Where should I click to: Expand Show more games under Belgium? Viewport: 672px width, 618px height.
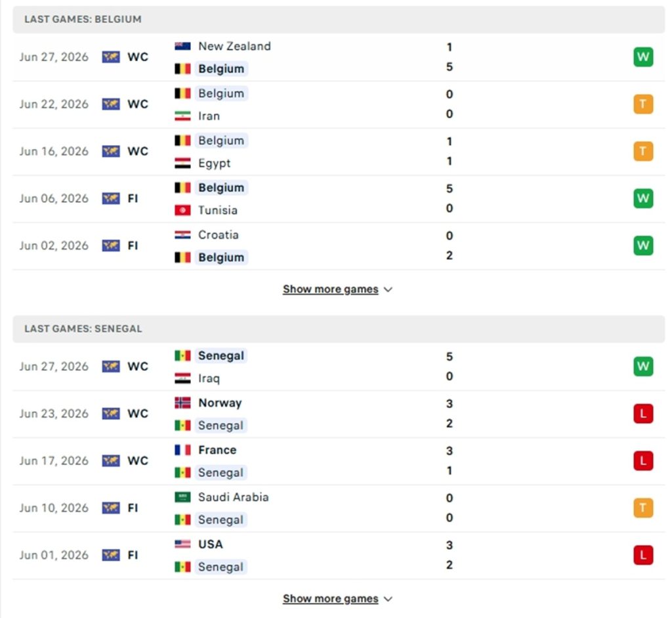331,290
